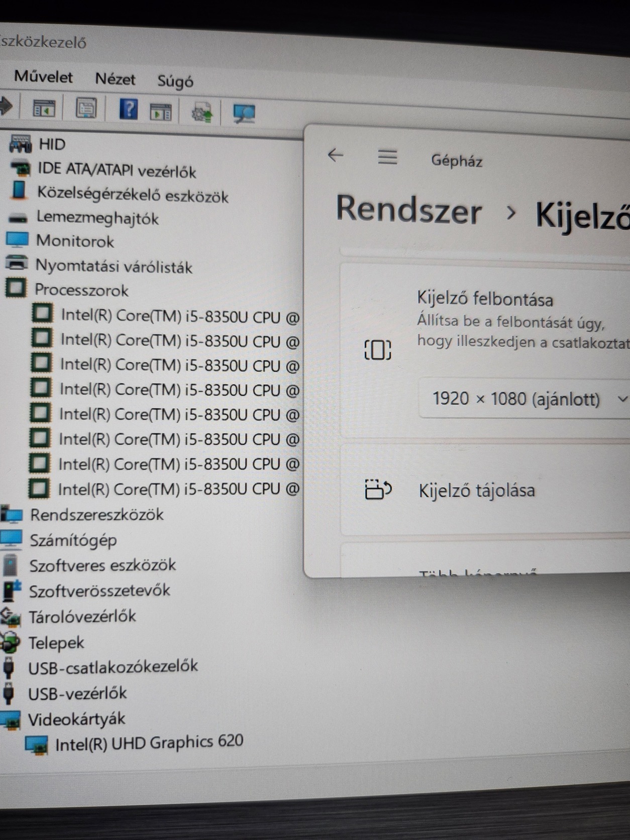
Task: Click the HID keyboard icon
Action: (x=21, y=144)
